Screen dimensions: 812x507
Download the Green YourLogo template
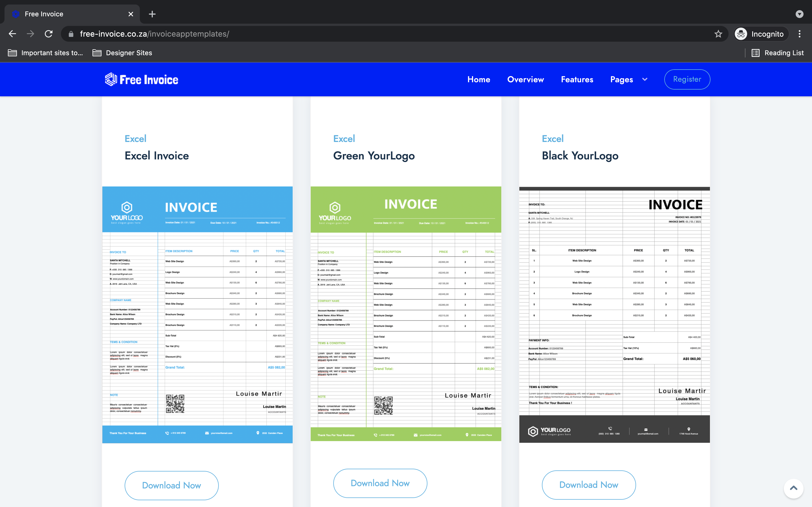click(379, 483)
